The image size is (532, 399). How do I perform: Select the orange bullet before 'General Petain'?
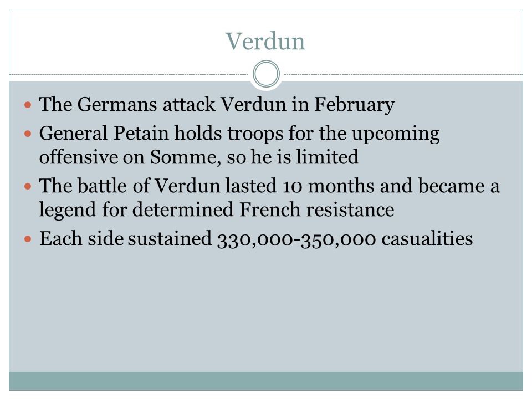(28, 134)
